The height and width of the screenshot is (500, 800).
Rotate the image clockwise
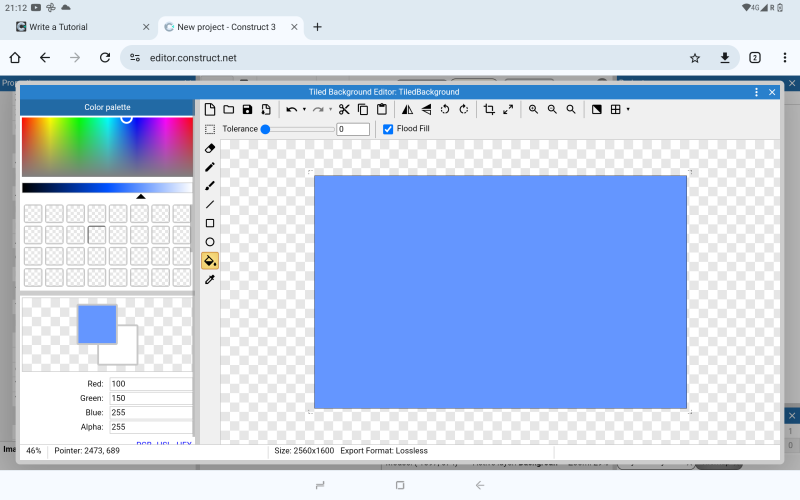pyautogui.click(x=464, y=109)
